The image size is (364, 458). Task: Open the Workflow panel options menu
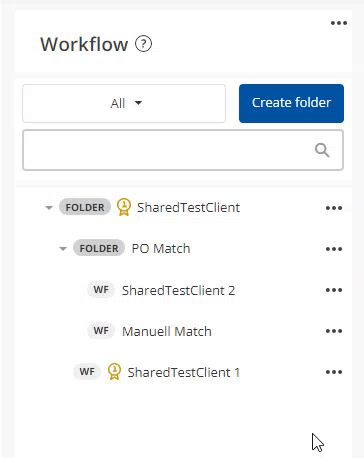[x=339, y=23]
